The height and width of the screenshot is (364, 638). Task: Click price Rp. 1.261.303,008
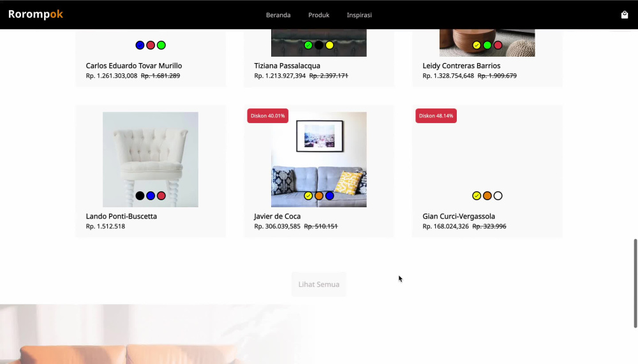(112, 76)
